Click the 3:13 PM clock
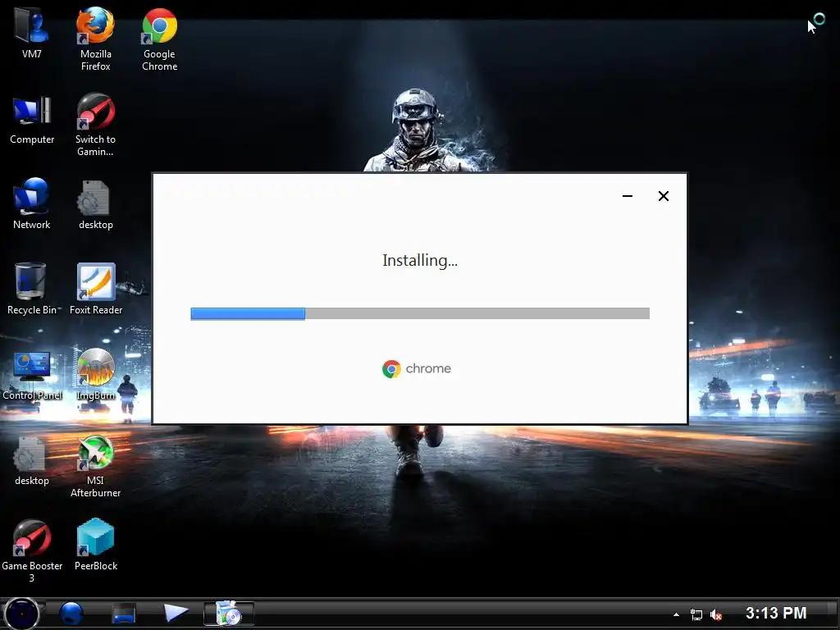The image size is (840, 630). [x=776, y=613]
